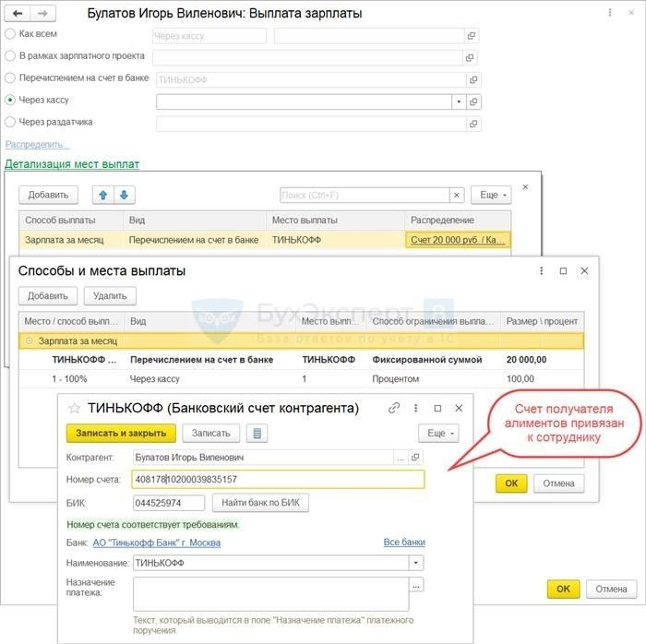Viewport: 646px width, 644px height.
Task: Sort by 'Распределение' column header
Action: click(x=458, y=220)
